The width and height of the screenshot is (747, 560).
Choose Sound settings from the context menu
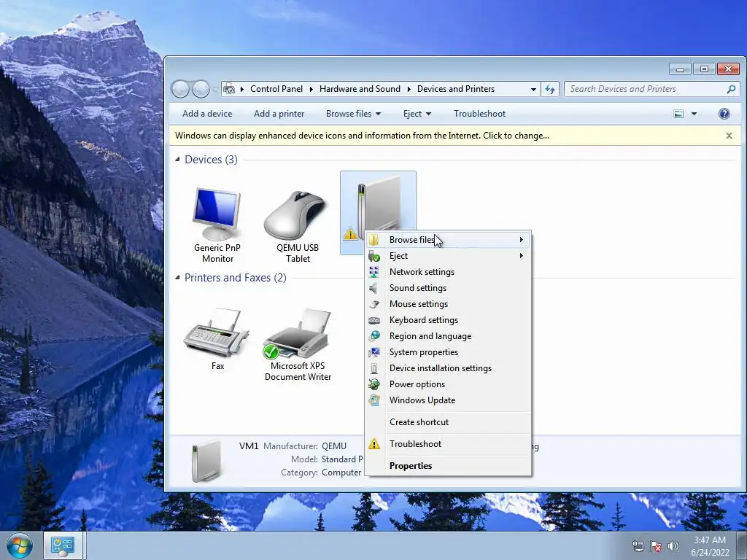coord(448,288)
